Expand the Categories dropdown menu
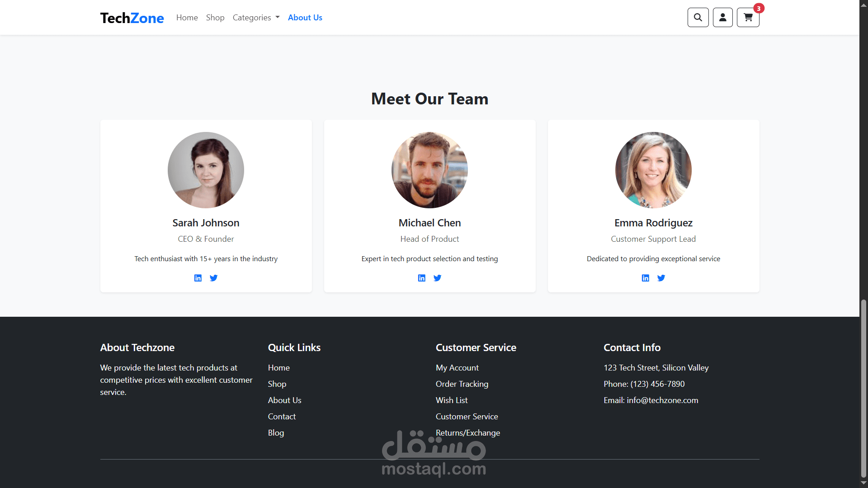 256,18
